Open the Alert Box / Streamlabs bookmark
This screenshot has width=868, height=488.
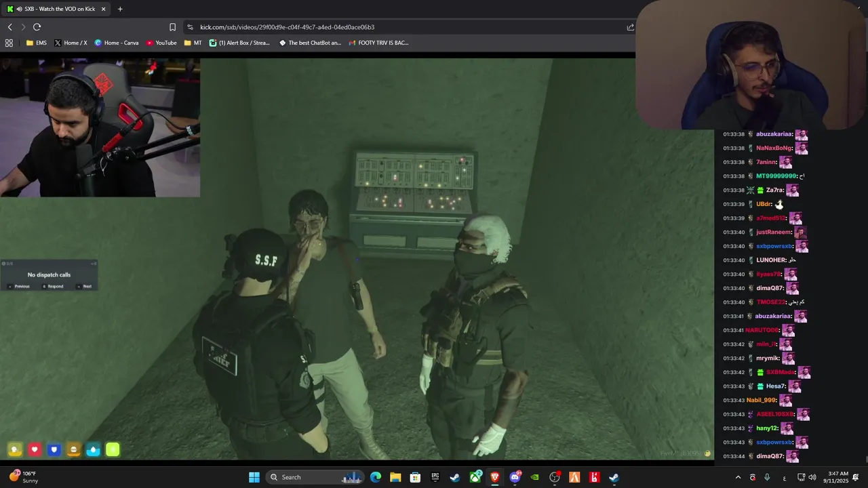click(239, 43)
